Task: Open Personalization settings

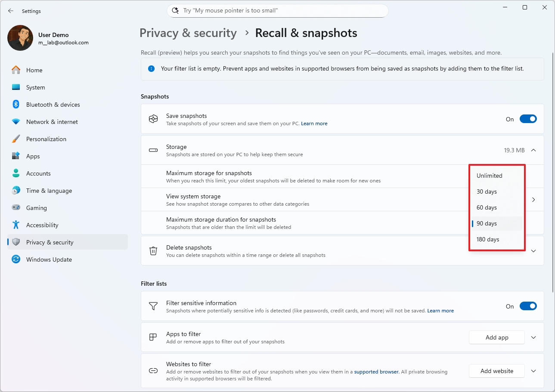Action: click(x=46, y=139)
